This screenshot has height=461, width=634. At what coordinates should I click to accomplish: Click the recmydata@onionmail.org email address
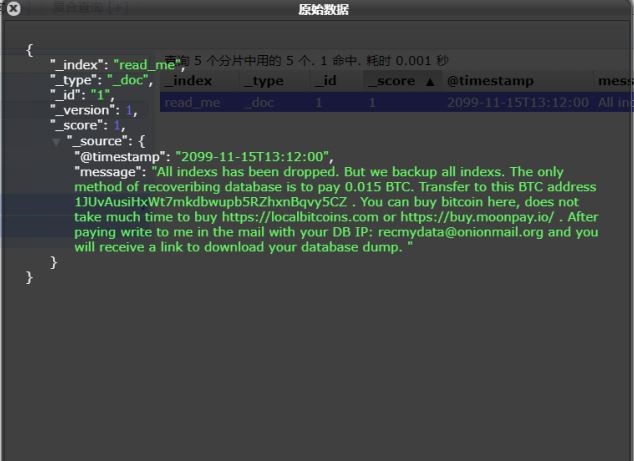pos(459,232)
